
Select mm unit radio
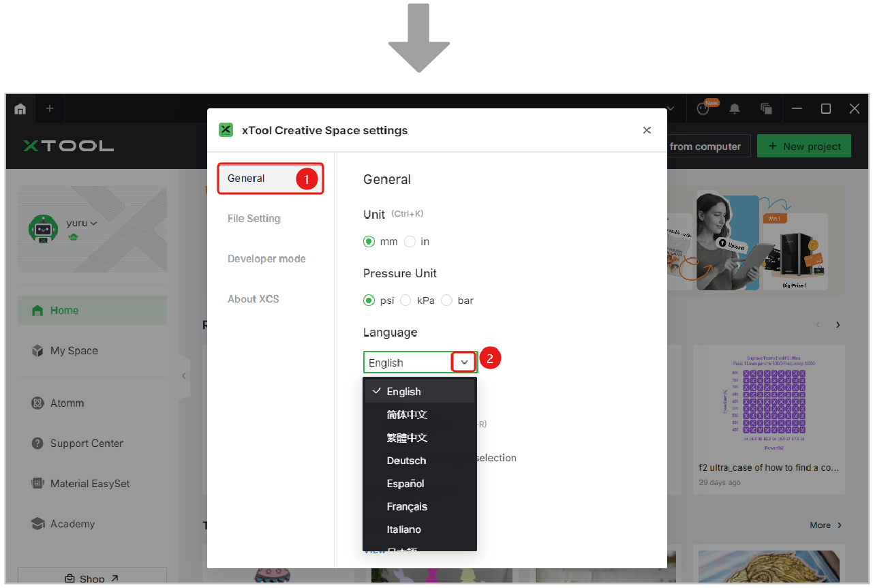369,241
